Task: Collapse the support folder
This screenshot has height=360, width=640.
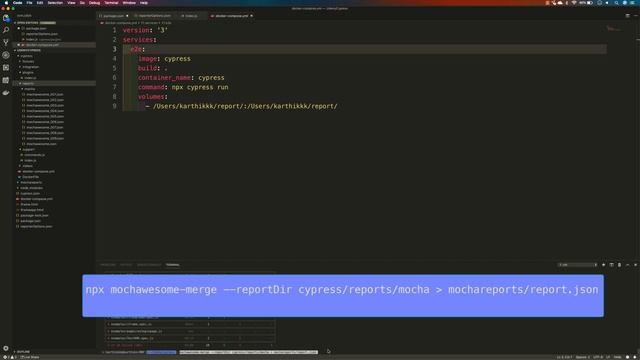Action: pyautogui.click(x=28, y=149)
